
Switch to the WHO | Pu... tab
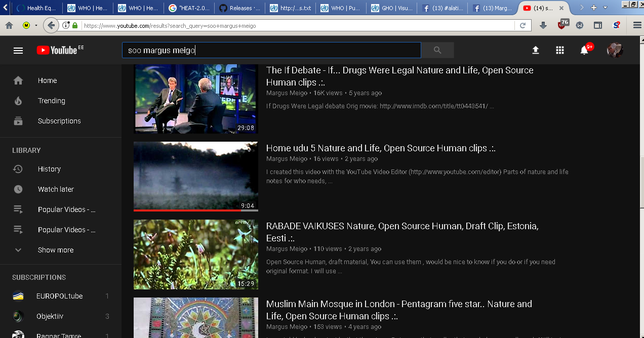pos(341,8)
